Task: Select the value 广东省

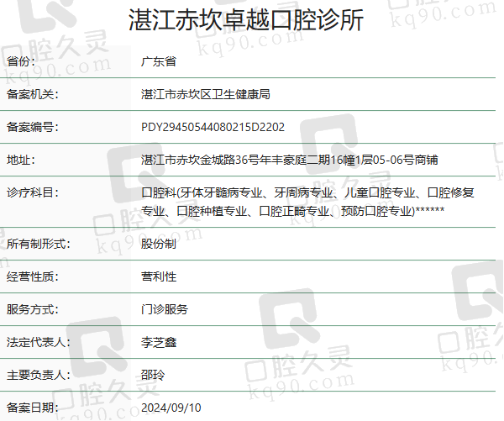Action: coord(159,61)
